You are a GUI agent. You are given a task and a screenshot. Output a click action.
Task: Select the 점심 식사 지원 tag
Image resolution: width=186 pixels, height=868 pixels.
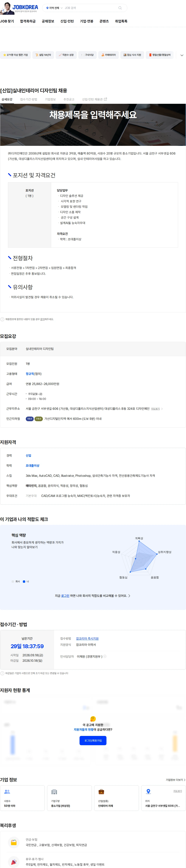(x=132, y=55)
